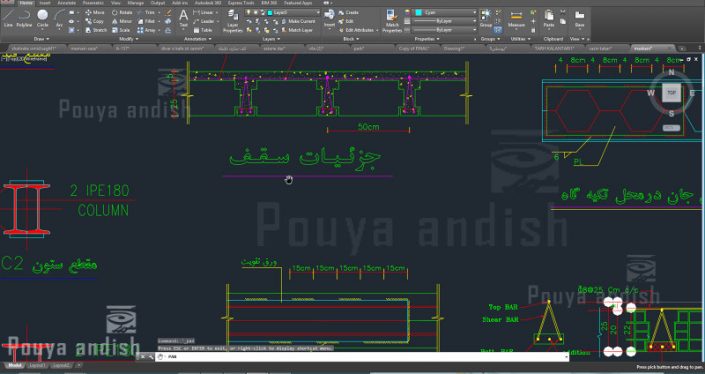Screen dimensions: 705x374
Task: Open Layer Properties manager
Action: click(x=232, y=21)
